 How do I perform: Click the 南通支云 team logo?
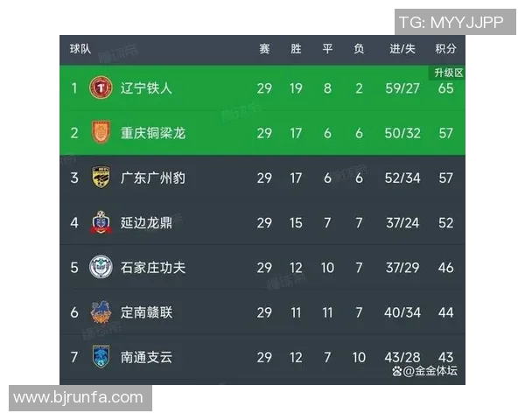click(x=101, y=356)
